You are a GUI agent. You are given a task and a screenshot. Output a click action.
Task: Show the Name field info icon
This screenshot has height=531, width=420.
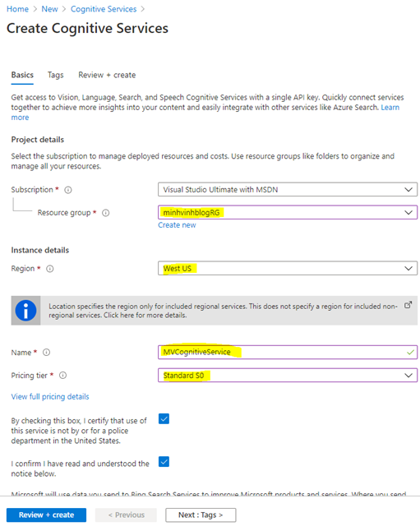pos(46,353)
